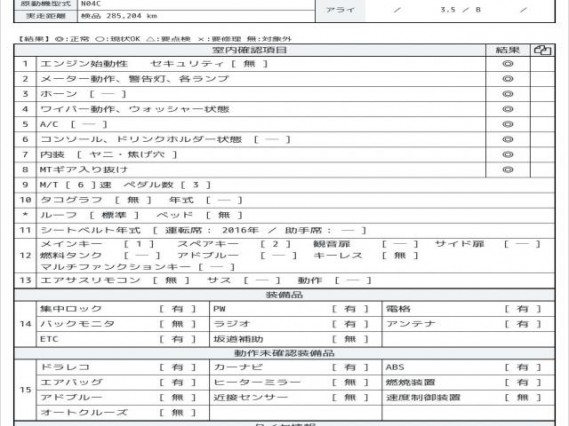This screenshot has height=426, width=569.
Task: Click the 集中ロック [有] value
Action: (177, 309)
